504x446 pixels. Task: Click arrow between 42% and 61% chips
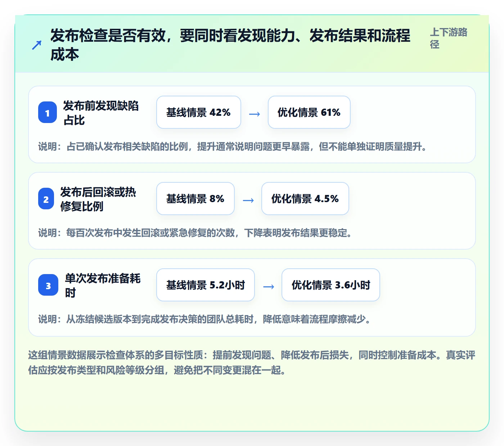pos(255,114)
